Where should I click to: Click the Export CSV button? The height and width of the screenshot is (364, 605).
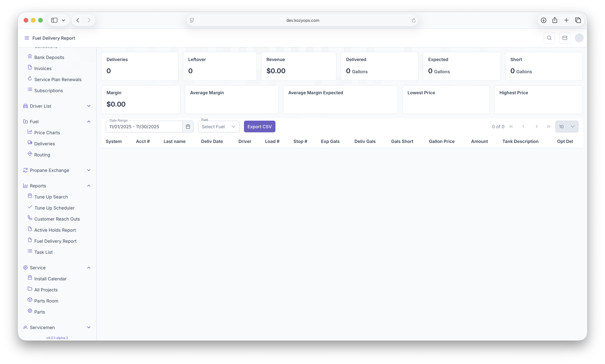259,126
